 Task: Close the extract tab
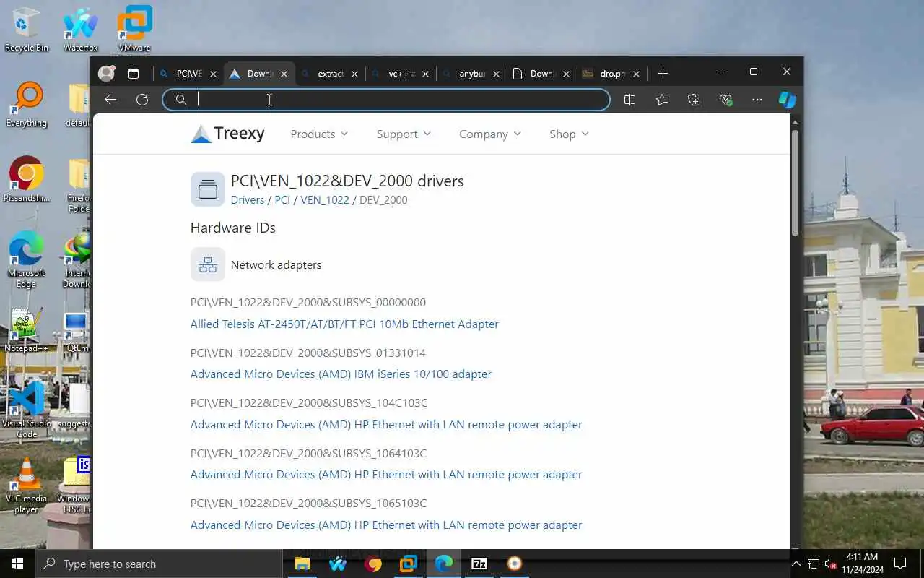pyautogui.click(x=354, y=74)
